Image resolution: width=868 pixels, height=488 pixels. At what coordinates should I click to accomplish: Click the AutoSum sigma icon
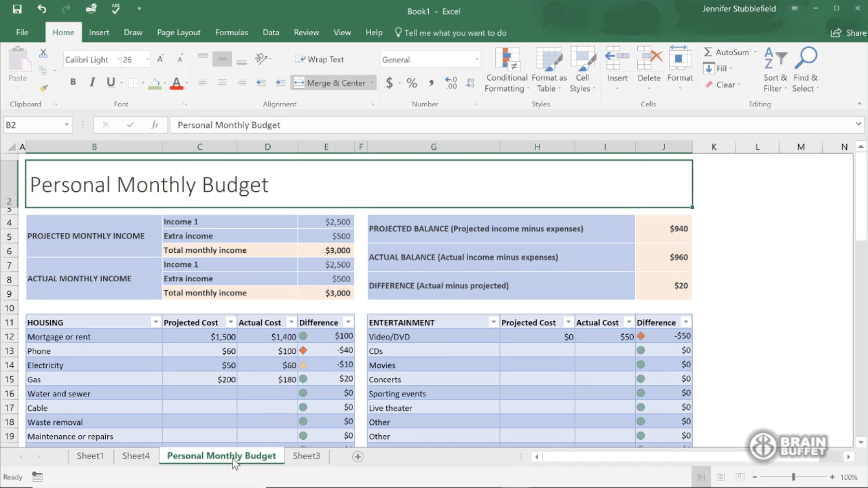coord(708,52)
